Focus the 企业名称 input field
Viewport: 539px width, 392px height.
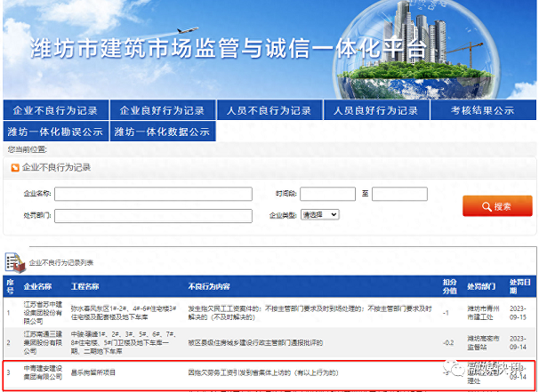pos(153,194)
